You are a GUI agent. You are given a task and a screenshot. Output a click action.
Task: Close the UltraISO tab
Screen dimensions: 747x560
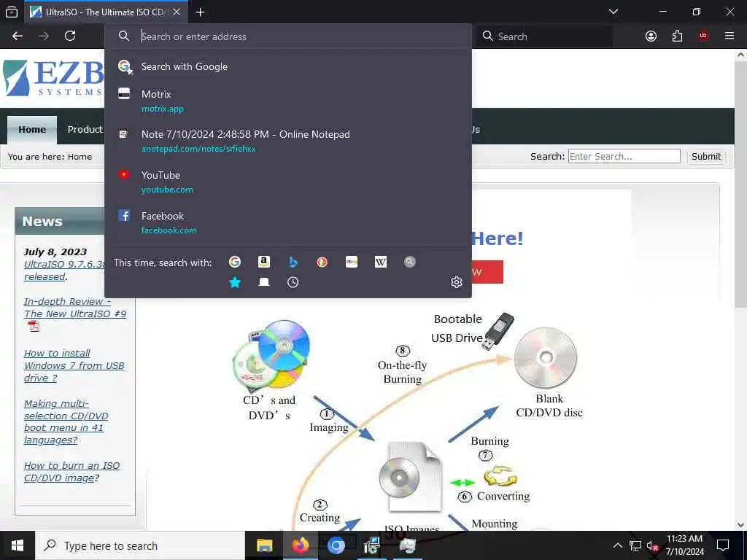[177, 12]
